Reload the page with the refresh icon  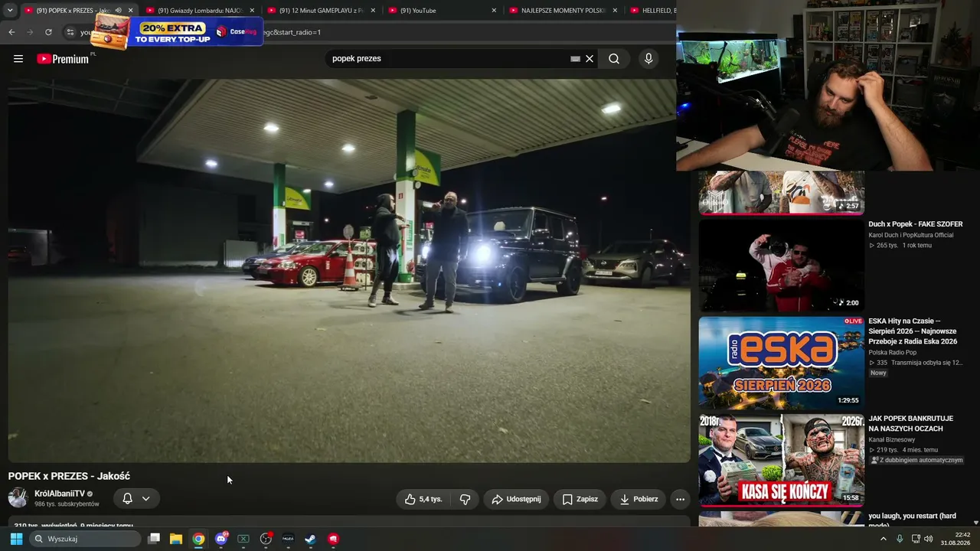pos(48,32)
